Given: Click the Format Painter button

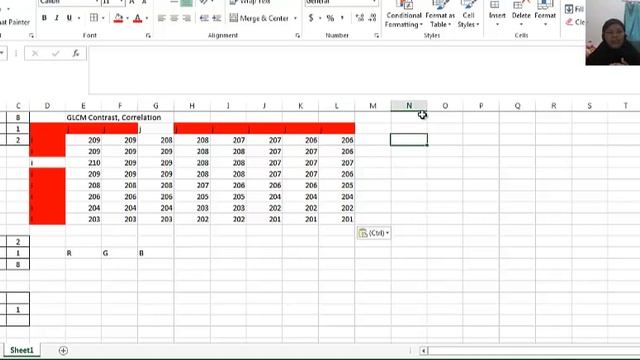Looking at the screenshot, I should [15, 22].
